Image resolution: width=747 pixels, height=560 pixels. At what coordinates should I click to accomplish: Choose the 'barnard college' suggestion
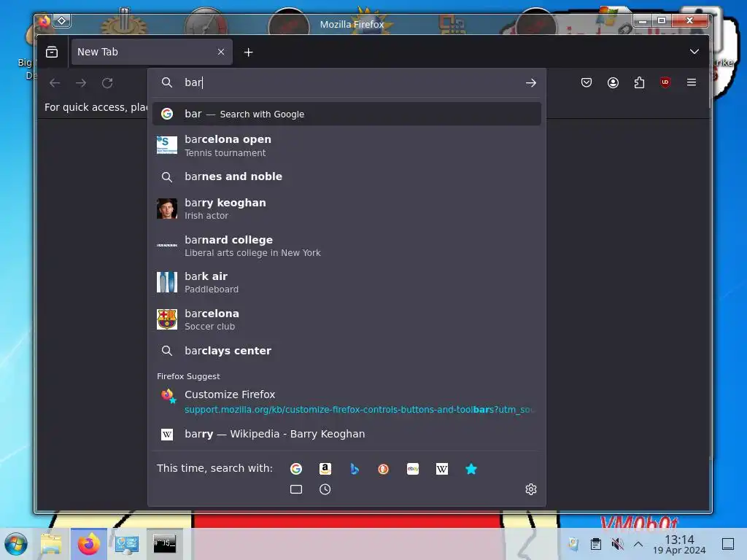[x=347, y=246]
